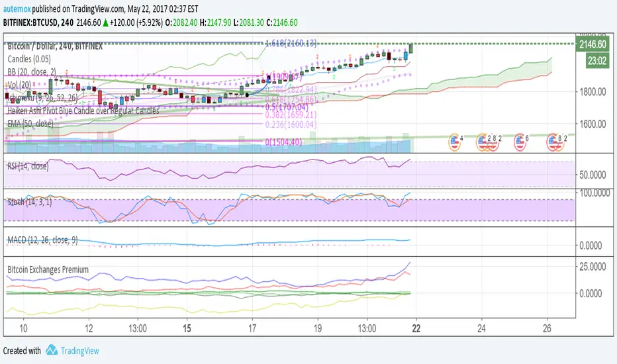This screenshot has height=364, width=617.
Task: Open the TradingView link beside Created with
Action: pyautogui.click(x=80, y=351)
